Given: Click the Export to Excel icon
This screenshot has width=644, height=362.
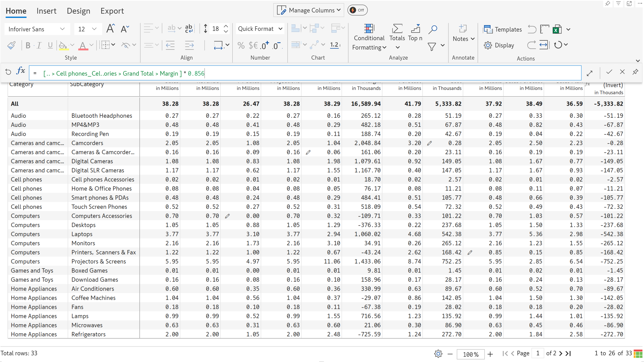Looking at the screenshot, I should (557, 29).
